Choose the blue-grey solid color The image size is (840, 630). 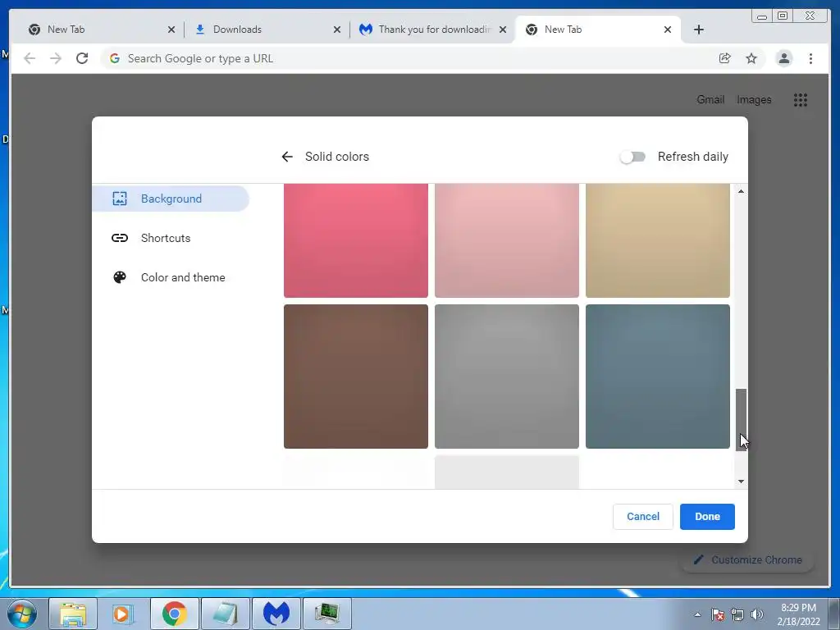pos(658,377)
